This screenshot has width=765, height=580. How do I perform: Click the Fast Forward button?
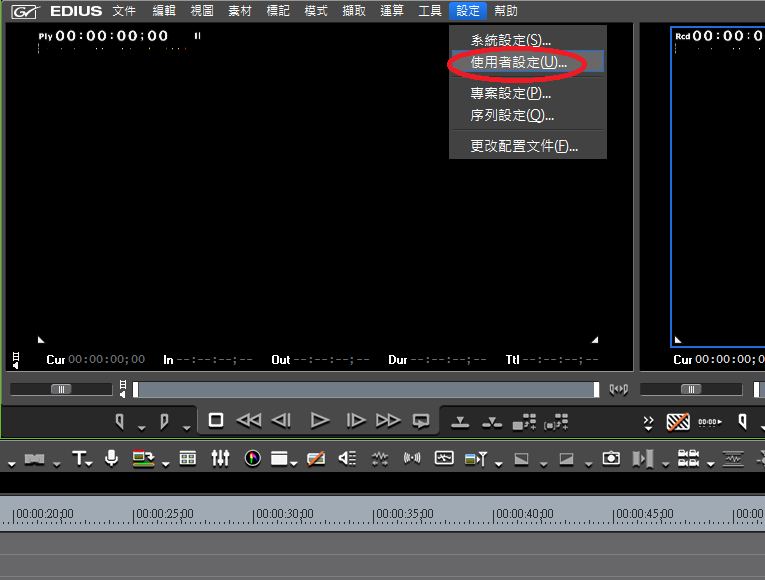(x=388, y=421)
